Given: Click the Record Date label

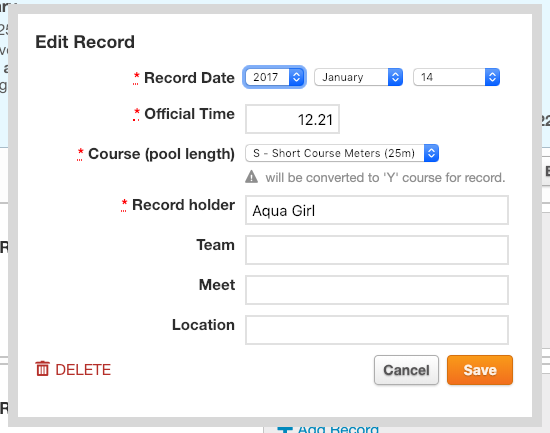Looking at the screenshot, I should [189, 78].
